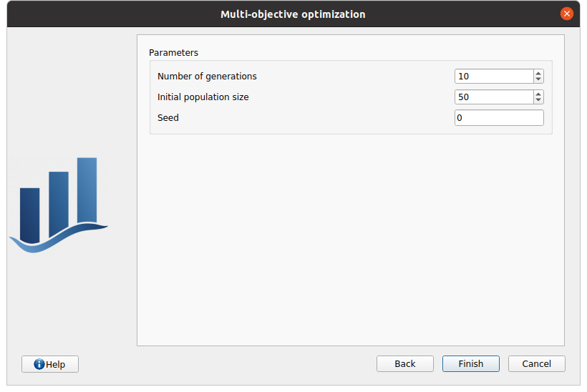Screen dimensions: 587x392
Task: Close the Multi-objective optimization dialog
Action: [x=567, y=14]
